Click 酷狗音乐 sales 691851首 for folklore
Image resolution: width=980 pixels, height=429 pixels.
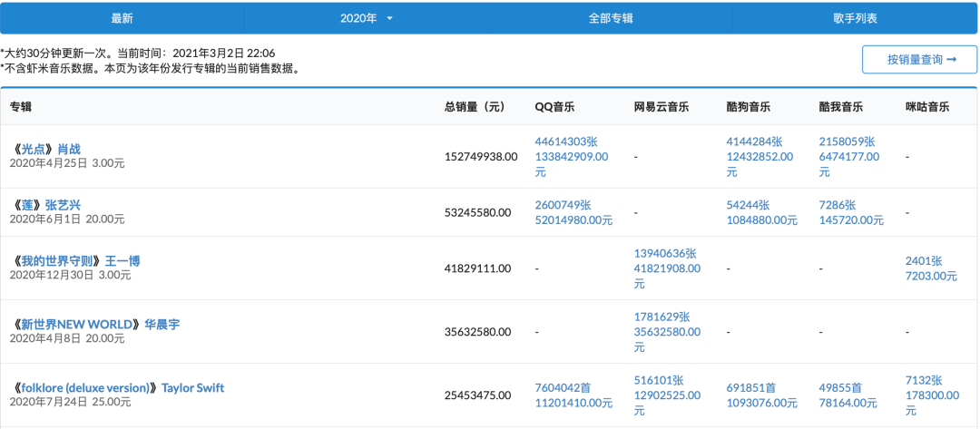(x=751, y=388)
